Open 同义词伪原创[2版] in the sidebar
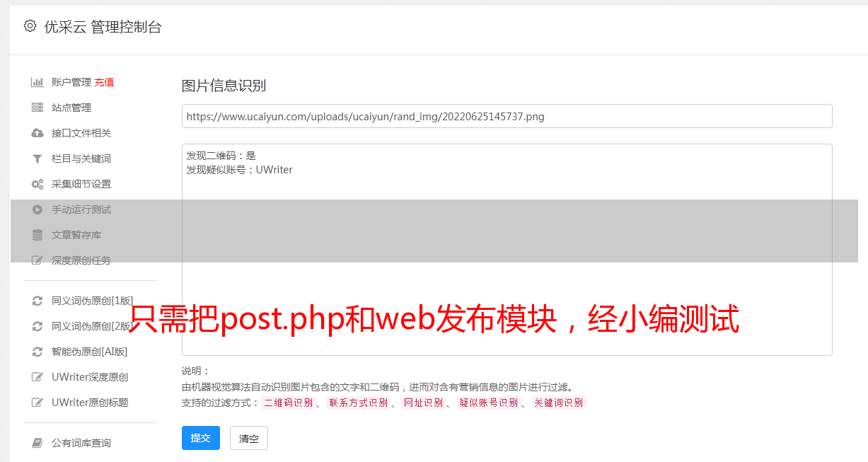The width and height of the screenshot is (868, 462). pyautogui.click(x=93, y=326)
